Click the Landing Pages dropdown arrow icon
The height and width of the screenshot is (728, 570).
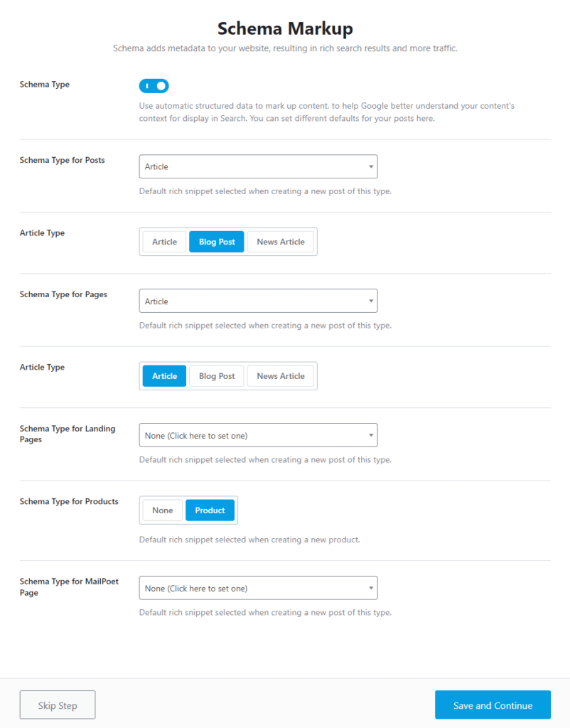[371, 436]
